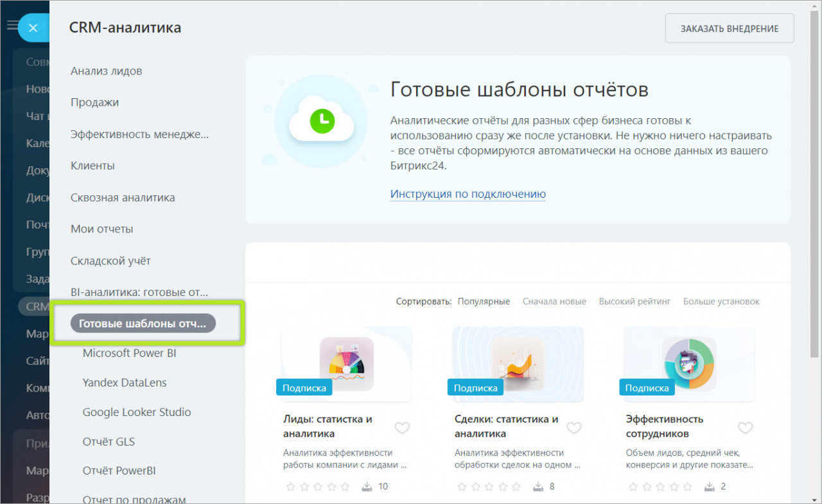Open Эффективность менедже... section
Screen dimensions: 822x504
click(x=140, y=134)
